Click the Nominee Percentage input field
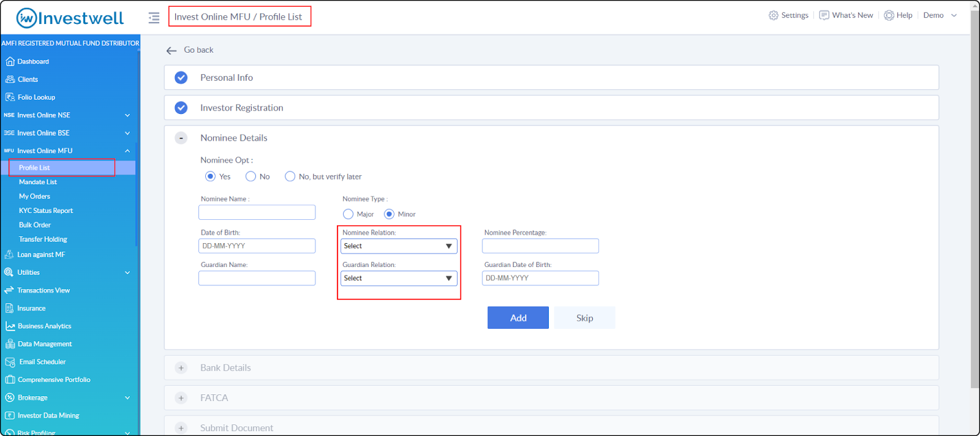The width and height of the screenshot is (980, 436). click(540, 246)
